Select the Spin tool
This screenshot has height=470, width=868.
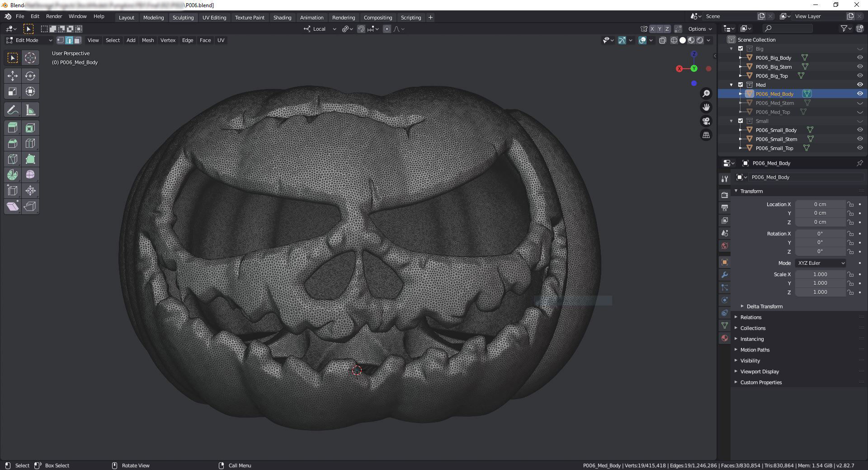click(x=13, y=175)
